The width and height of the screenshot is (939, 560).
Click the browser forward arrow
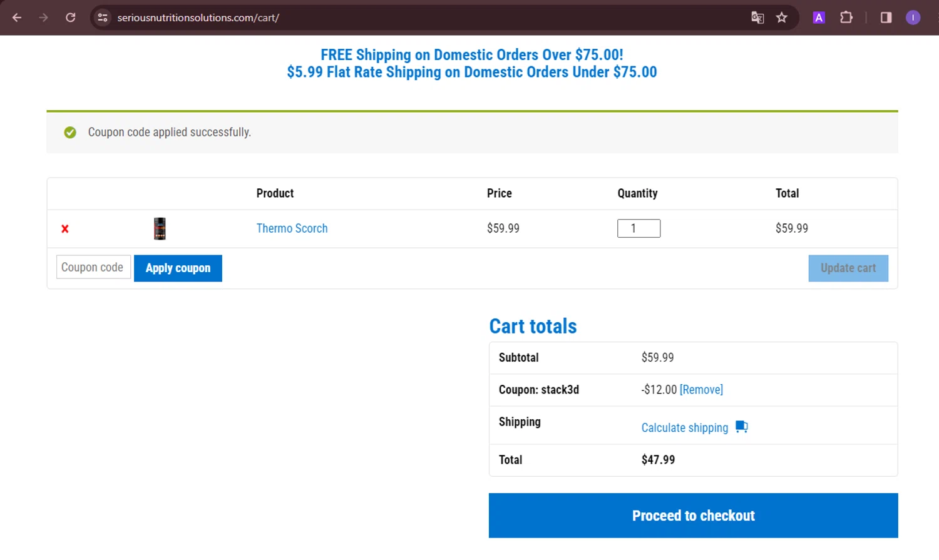click(43, 18)
